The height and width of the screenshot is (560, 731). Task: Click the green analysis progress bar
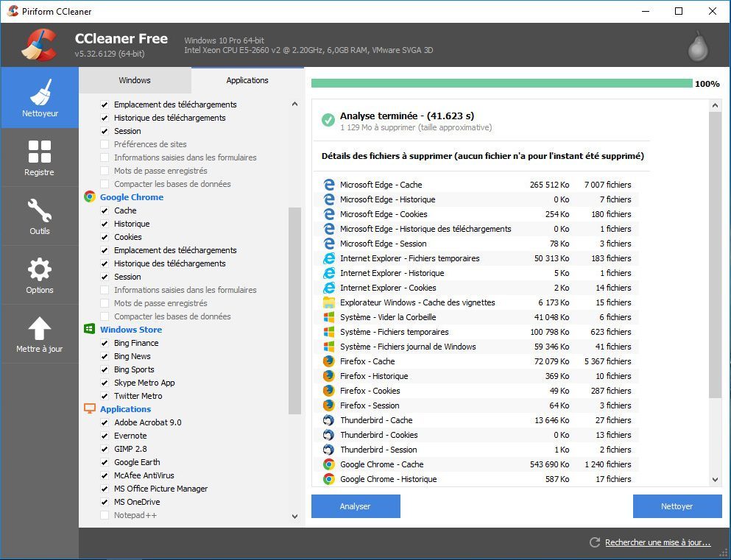click(x=501, y=83)
